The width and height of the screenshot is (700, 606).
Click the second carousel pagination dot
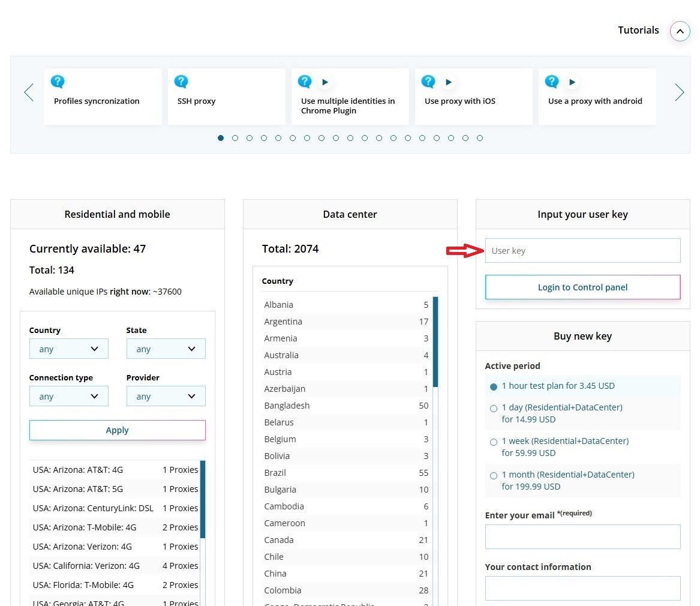[x=235, y=138]
